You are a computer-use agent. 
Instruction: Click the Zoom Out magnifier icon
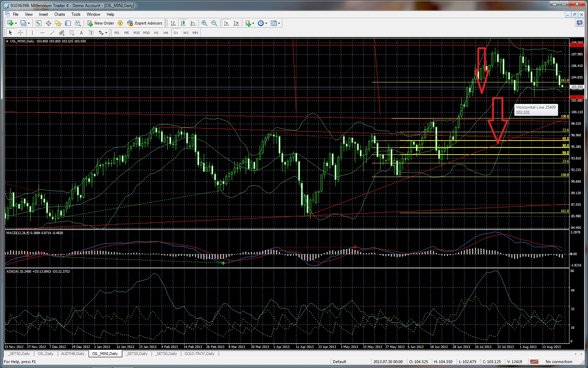tap(214, 23)
